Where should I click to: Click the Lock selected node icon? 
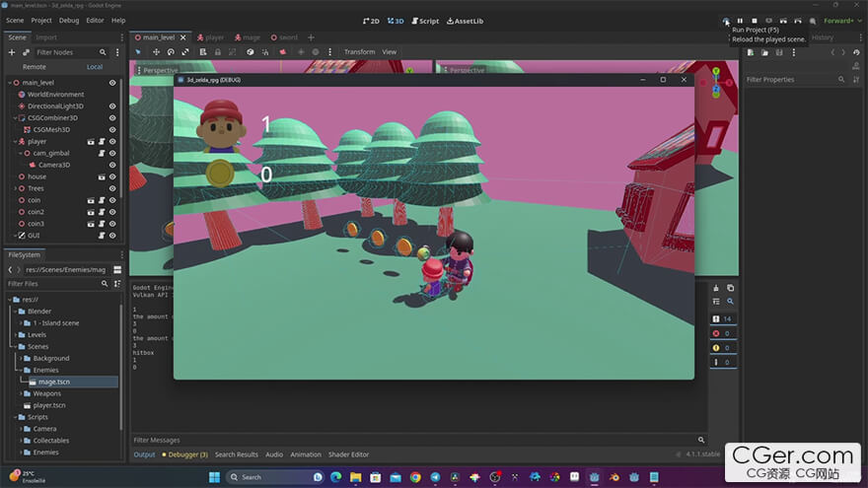[x=218, y=52]
